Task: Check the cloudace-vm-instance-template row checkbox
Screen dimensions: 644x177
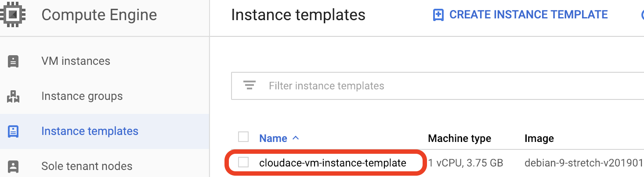Action: tap(243, 163)
